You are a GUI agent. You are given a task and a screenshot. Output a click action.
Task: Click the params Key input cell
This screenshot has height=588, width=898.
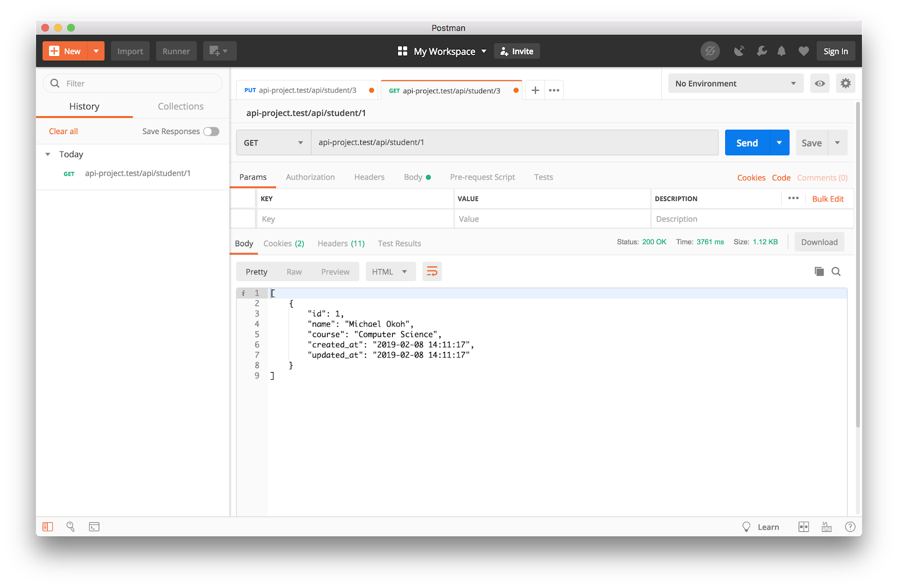(x=355, y=219)
